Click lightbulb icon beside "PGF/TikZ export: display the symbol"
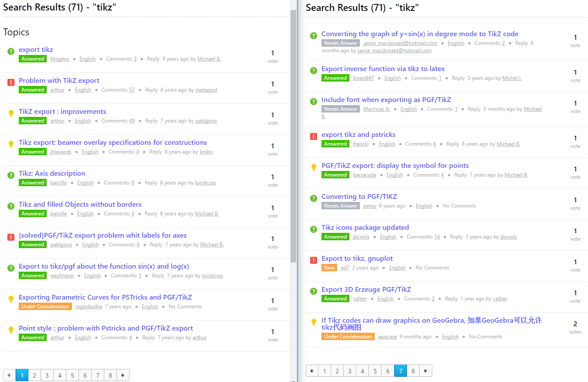The height and width of the screenshot is (382, 588). [x=314, y=167]
